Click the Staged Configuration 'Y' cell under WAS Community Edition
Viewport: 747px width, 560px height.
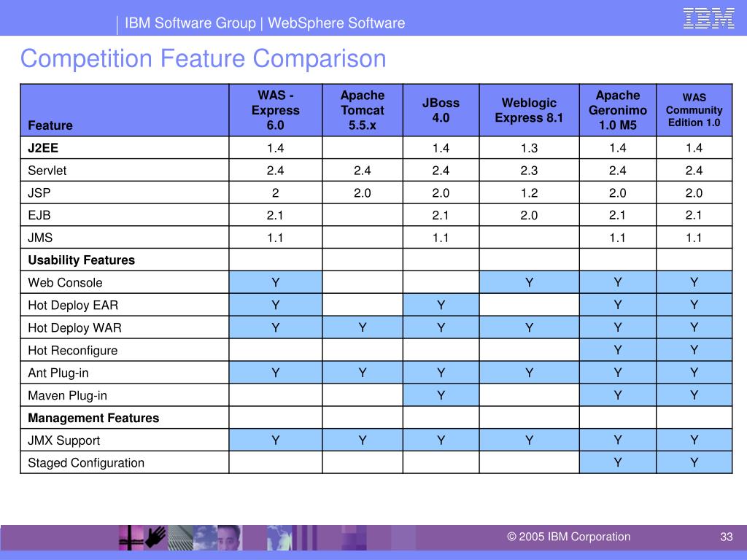tap(694, 462)
